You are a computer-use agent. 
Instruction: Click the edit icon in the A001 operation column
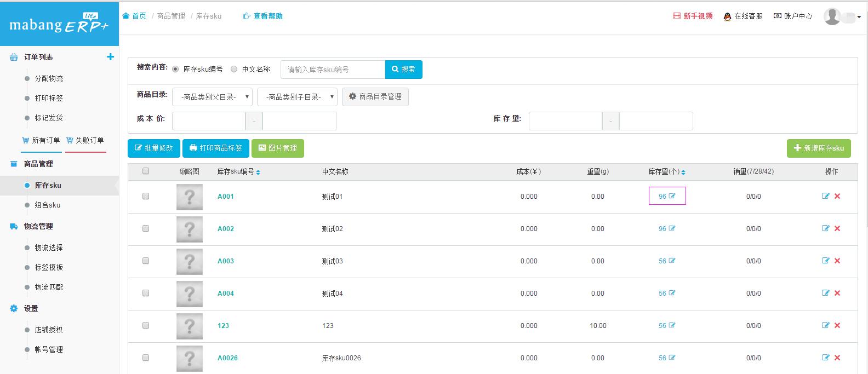pos(826,196)
